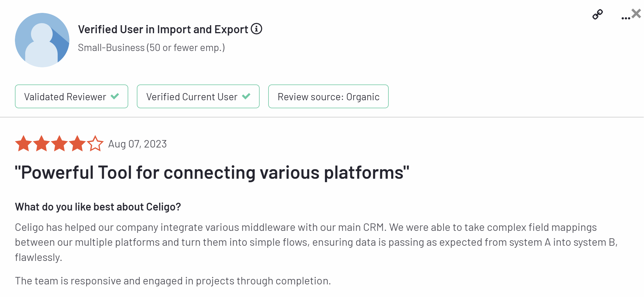The width and height of the screenshot is (644, 297).
Task: Select the Verified Current User badge
Action: pos(198,97)
